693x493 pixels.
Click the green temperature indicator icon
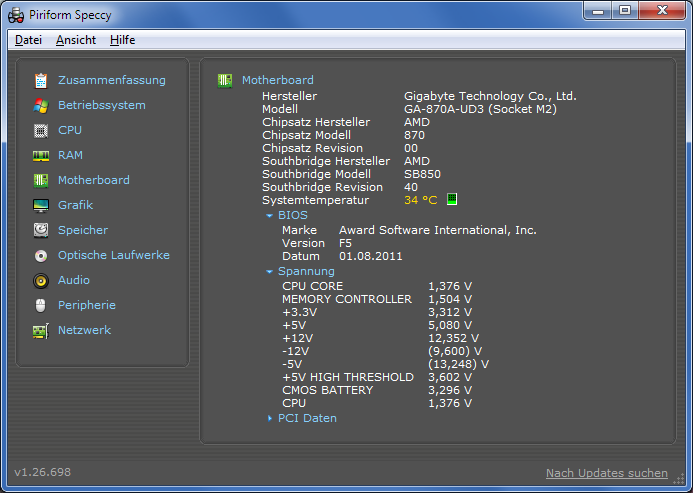click(x=451, y=199)
